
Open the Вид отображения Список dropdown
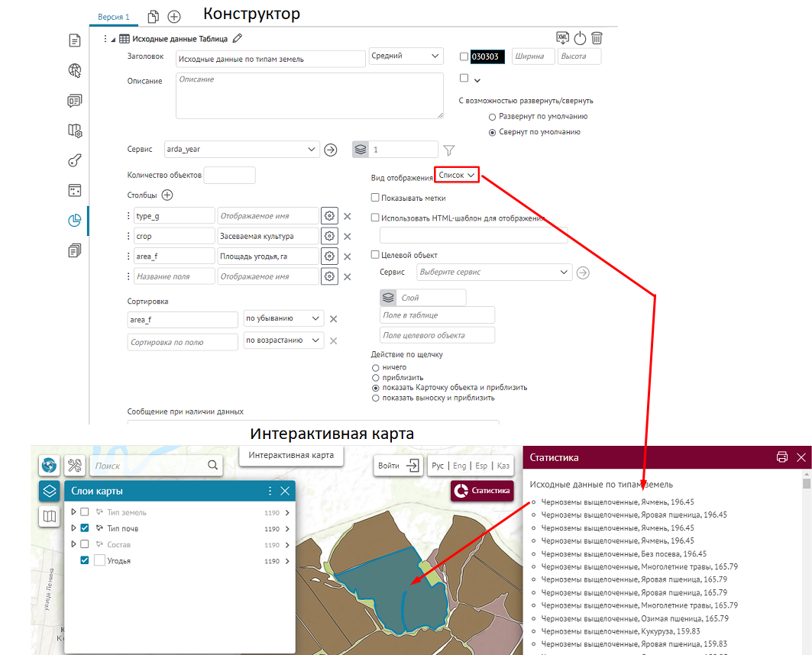457,175
